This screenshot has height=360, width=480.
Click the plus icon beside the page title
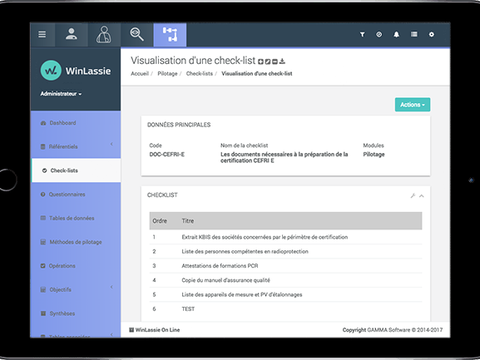[x=261, y=61]
